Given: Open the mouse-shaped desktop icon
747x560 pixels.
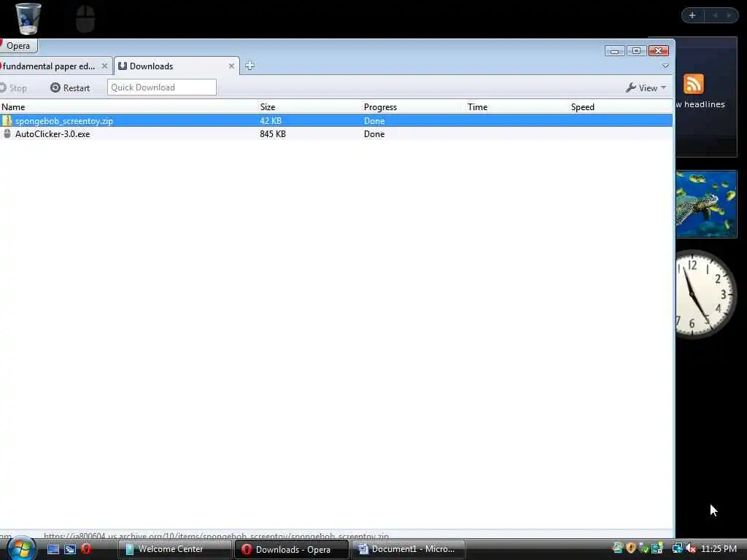Looking at the screenshot, I should (x=85, y=18).
